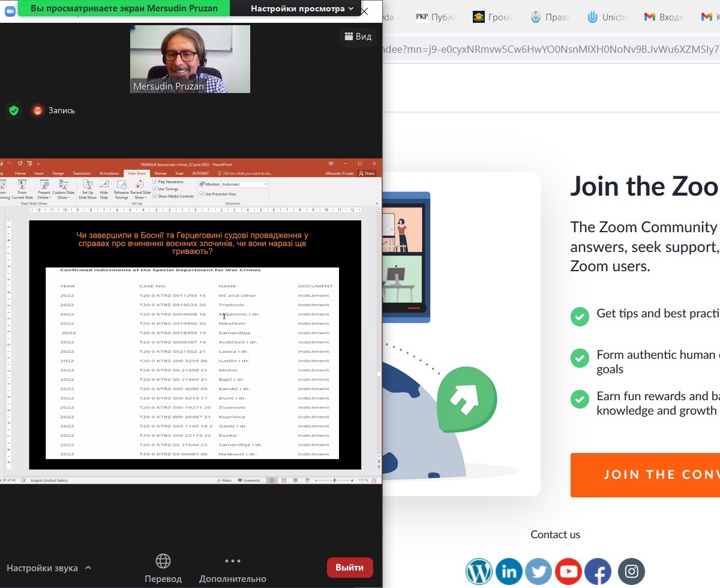Viewport: 720px width, 588px height.
Task: Click Set Up Slide Show icon
Action: pos(87,189)
